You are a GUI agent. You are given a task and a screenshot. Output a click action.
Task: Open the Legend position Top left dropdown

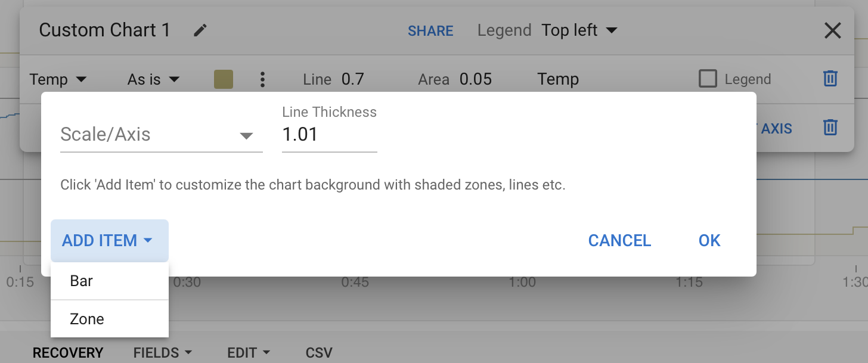(x=579, y=30)
